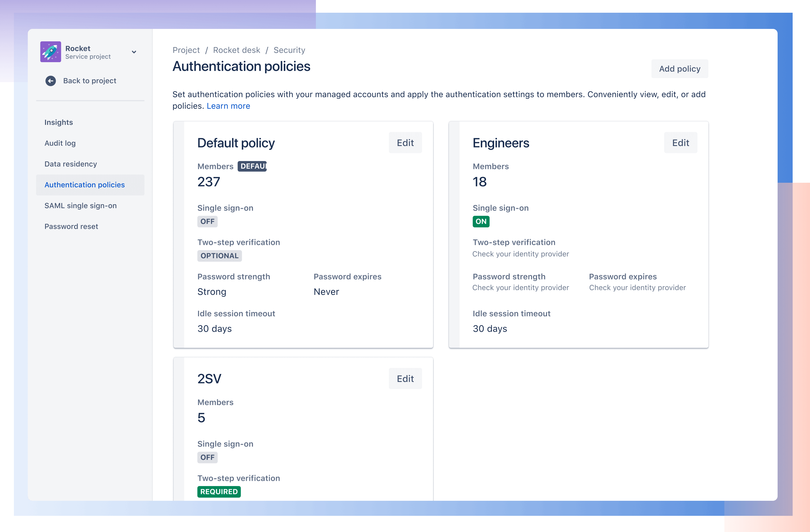Expand the Rocket project dropdown menu
Screen dimensions: 810x532
[x=135, y=52]
